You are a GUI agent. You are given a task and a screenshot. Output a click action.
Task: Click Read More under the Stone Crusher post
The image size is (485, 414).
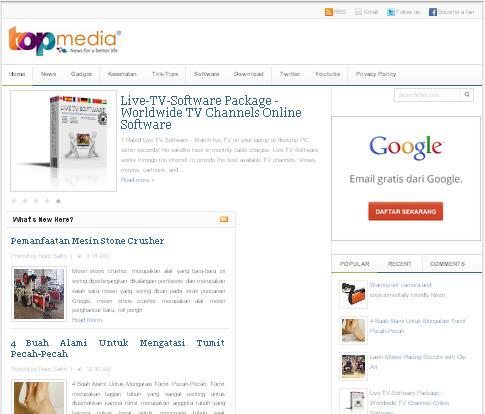[87, 320]
